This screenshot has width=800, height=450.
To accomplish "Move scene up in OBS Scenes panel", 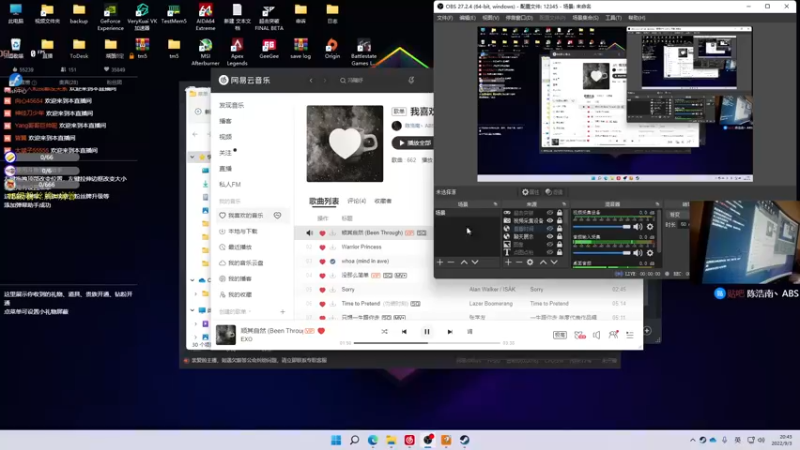I will pyautogui.click(x=464, y=262).
